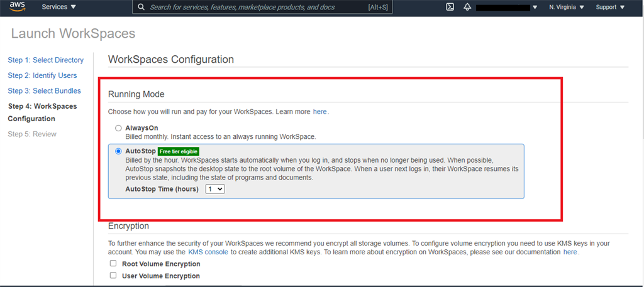
Task: Expand the account name menu
Action: tap(535, 8)
